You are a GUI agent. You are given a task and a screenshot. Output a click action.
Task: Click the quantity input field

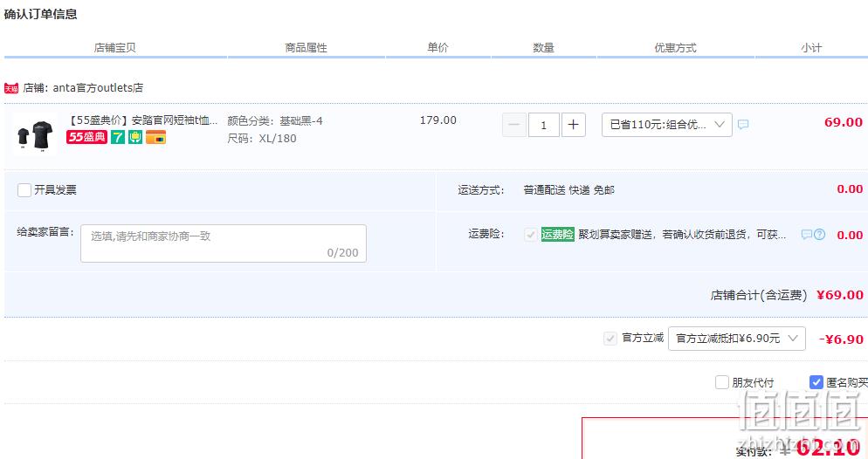tap(544, 125)
